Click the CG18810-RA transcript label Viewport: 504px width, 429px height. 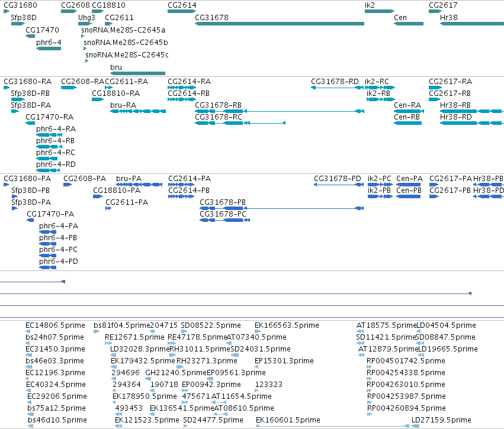coord(115,93)
